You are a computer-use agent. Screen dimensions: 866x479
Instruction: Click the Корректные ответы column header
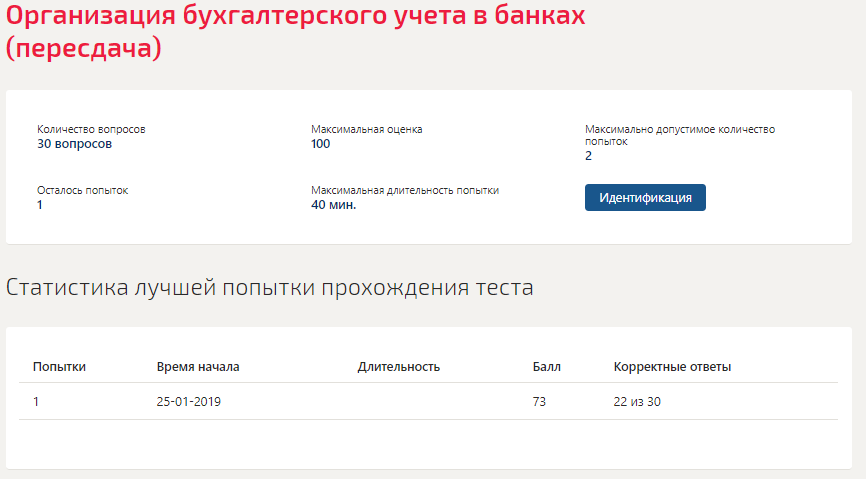(672, 367)
